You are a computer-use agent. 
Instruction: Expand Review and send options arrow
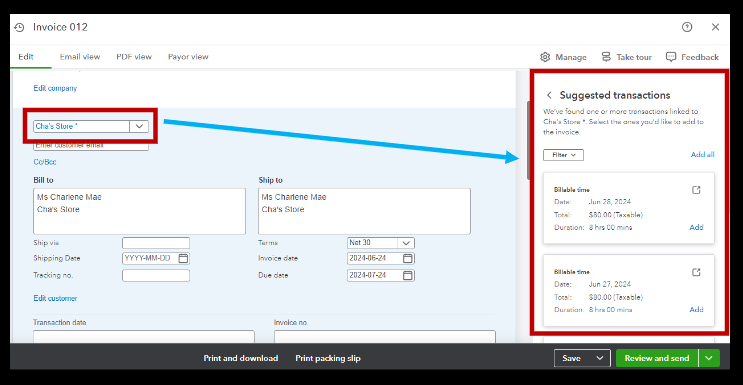tap(709, 358)
